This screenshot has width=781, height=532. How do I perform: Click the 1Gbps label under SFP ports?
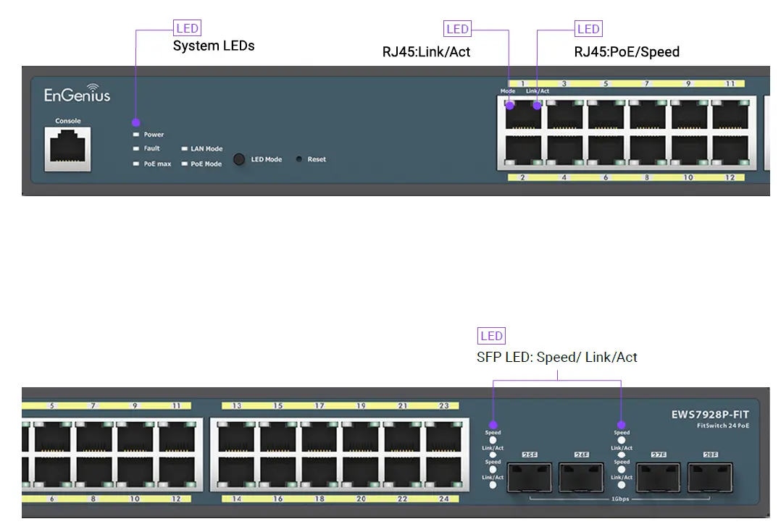click(x=620, y=500)
